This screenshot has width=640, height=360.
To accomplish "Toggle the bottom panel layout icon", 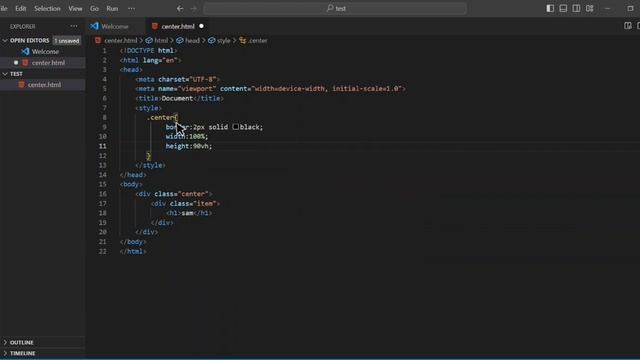I will coord(563,8).
